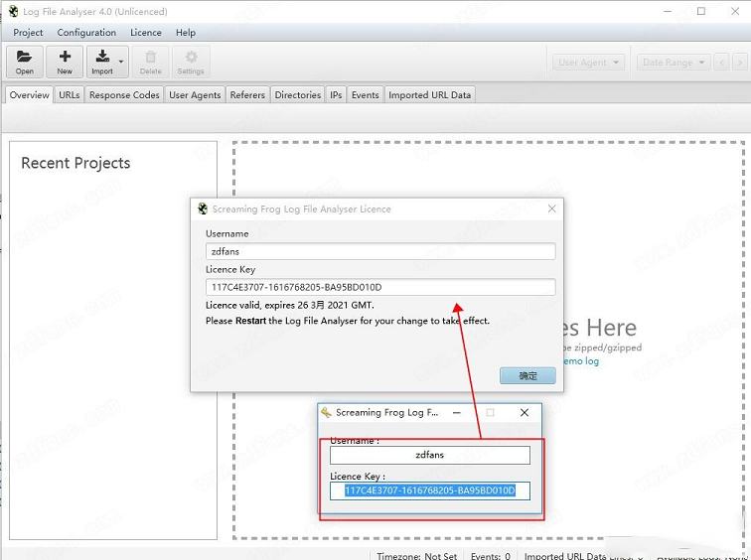Open the User Agent dropdown
The height and width of the screenshot is (560, 751).
[588, 63]
